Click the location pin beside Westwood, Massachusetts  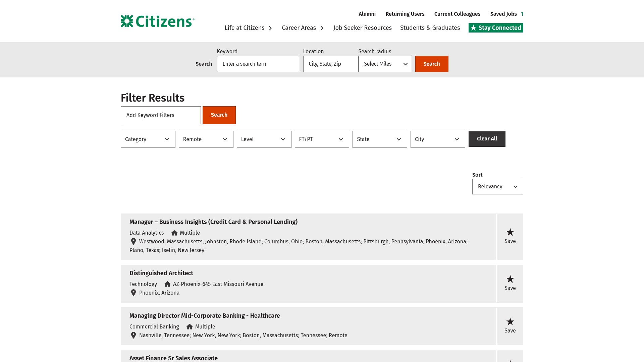pos(133,242)
